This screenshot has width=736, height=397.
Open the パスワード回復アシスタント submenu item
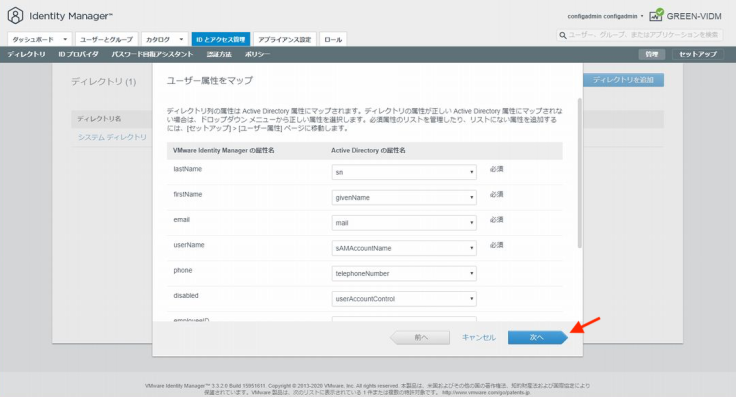152,54
